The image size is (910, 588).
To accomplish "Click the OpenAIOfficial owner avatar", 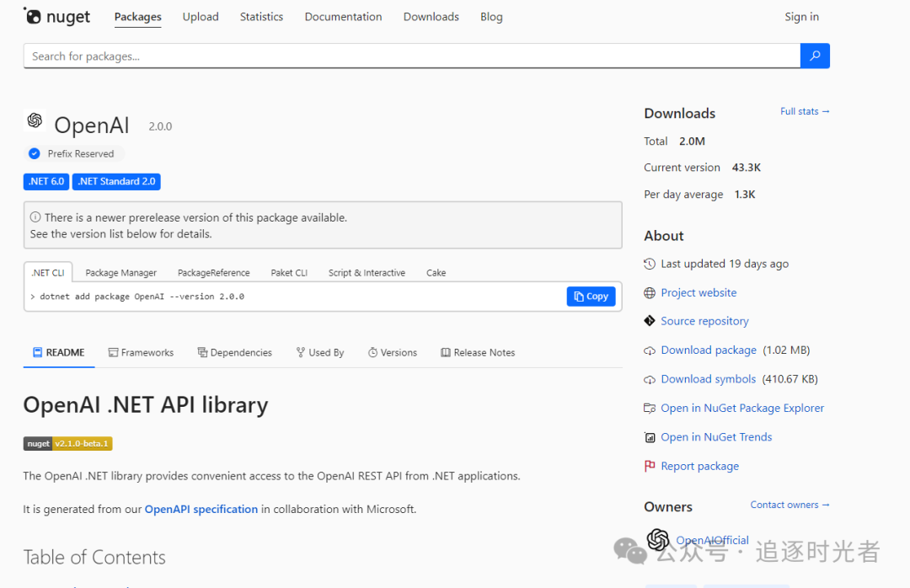I will (x=658, y=540).
